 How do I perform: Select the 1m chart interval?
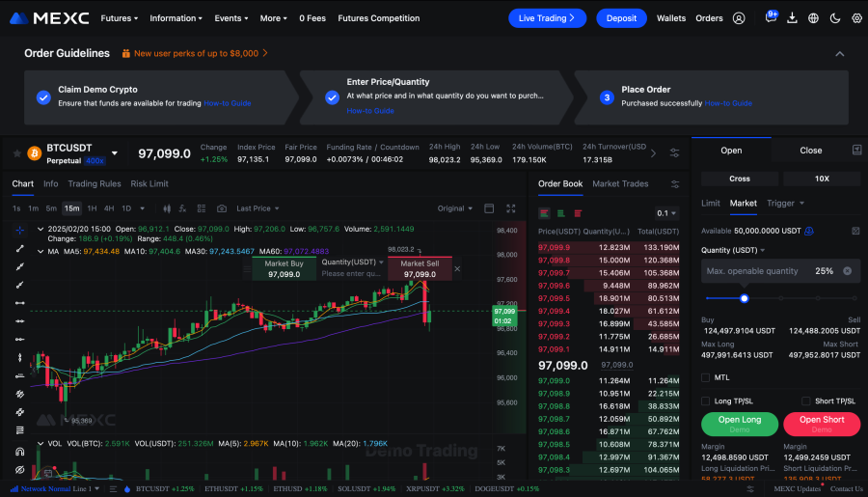pyautogui.click(x=33, y=208)
